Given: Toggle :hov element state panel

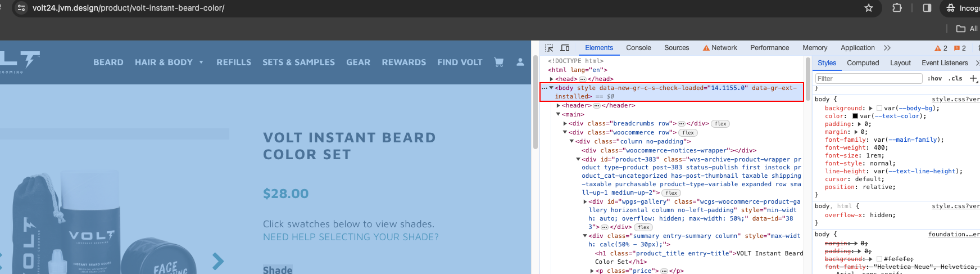Looking at the screenshot, I should (934, 79).
